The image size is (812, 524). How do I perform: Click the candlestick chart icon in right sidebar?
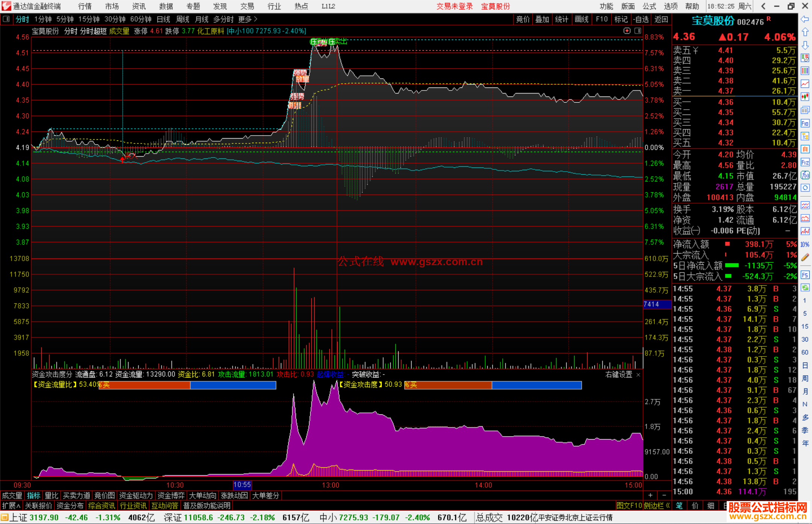click(x=805, y=97)
